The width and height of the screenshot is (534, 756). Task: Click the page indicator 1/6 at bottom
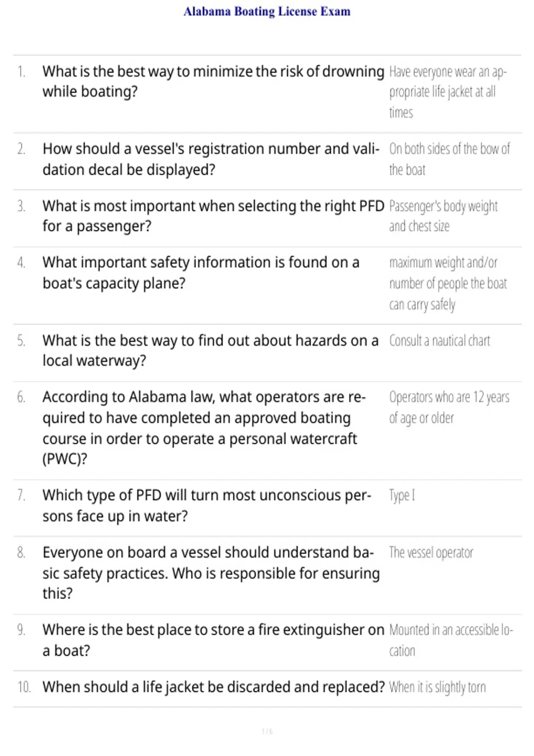pyautogui.click(x=267, y=731)
